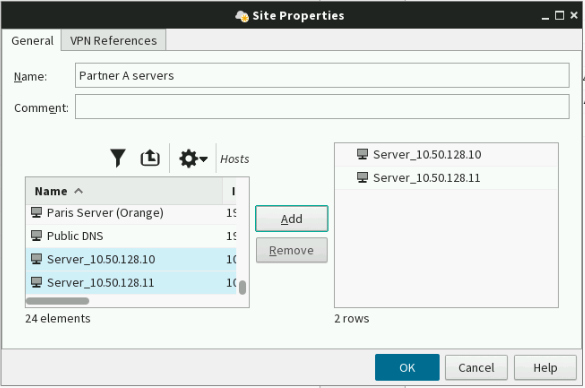Click host icon of Server_10.50.128.10 in right pane

coord(362,154)
